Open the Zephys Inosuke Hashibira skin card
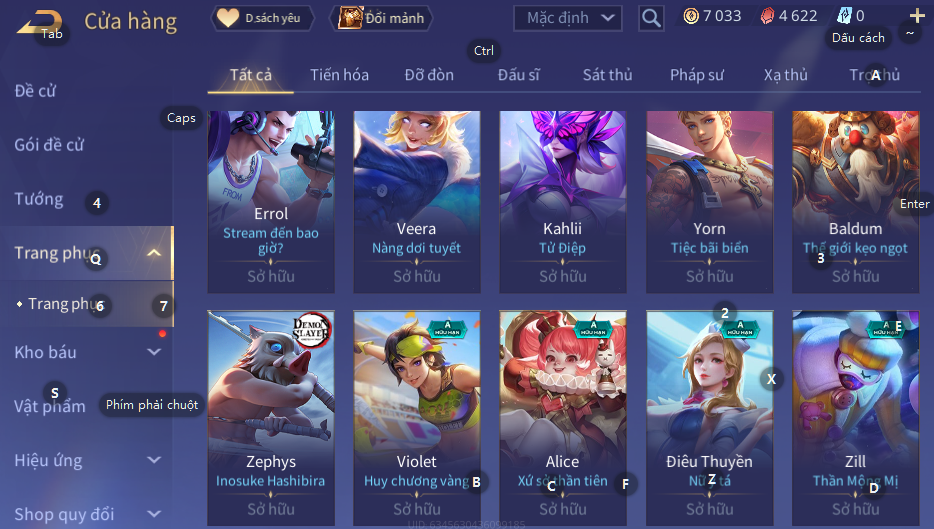This screenshot has width=934, height=529. click(x=270, y=418)
